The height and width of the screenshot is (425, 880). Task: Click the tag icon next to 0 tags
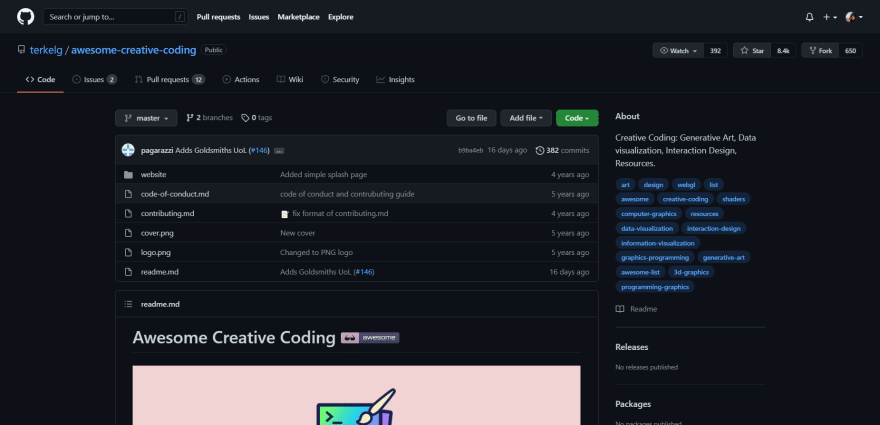click(x=245, y=118)
